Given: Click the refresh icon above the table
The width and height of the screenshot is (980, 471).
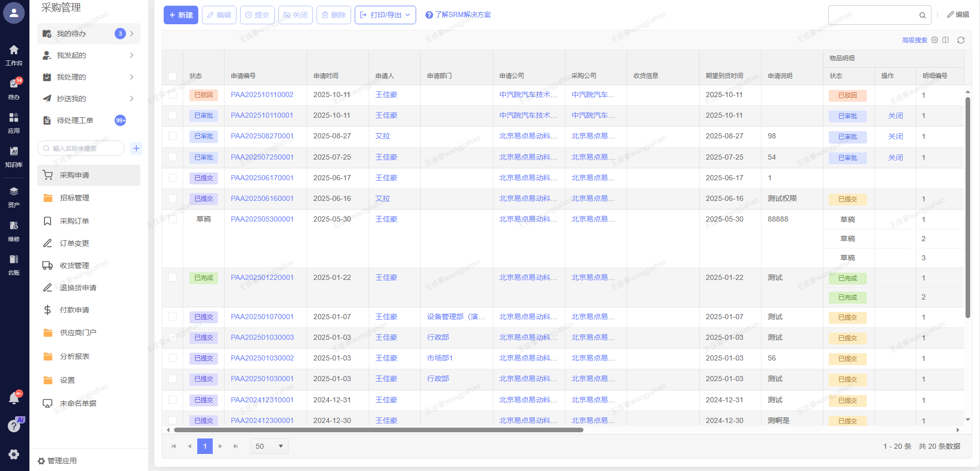Looking at the screenshot, I should tap(960, 40).
